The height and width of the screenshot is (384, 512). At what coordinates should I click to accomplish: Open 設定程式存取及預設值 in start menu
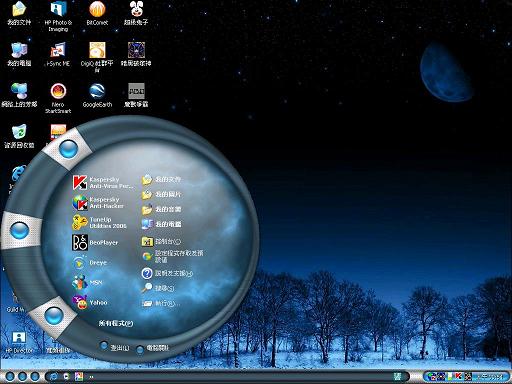[172, 256]
